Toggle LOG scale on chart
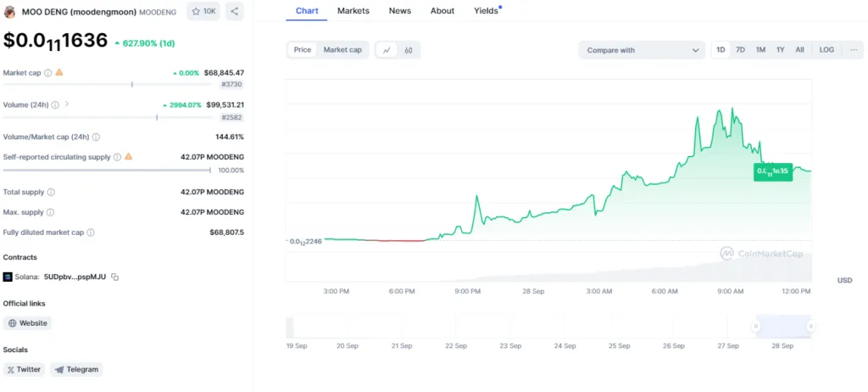This screenshot has width=868, height=392. click(x=826, y=50)
